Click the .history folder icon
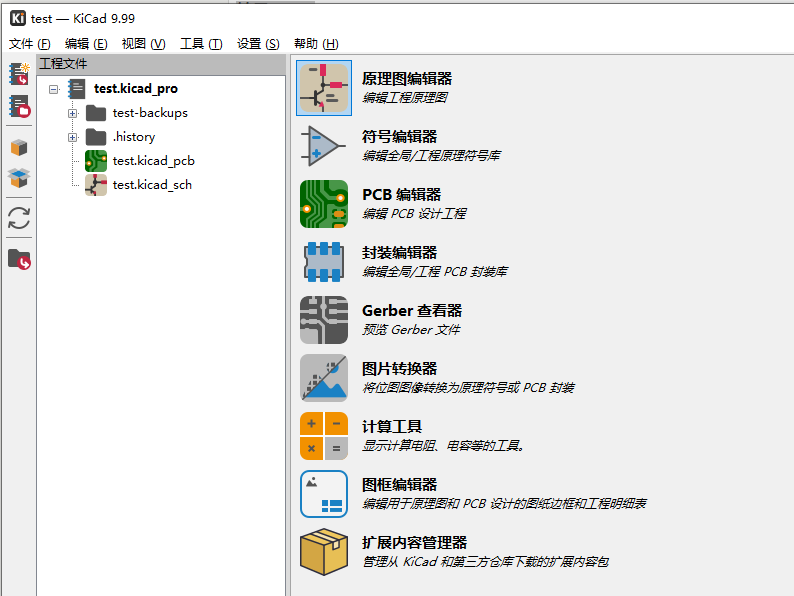 pyautogui.click(x=96, y=137)
